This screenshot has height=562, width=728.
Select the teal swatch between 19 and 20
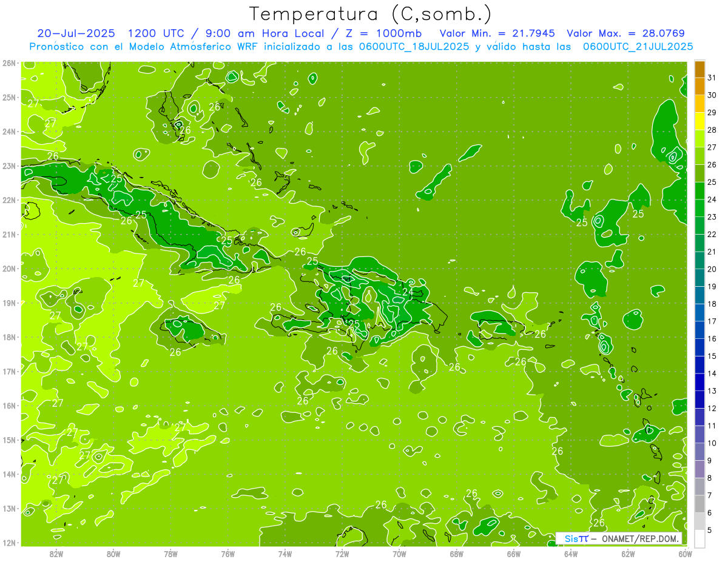coord(699,278)
